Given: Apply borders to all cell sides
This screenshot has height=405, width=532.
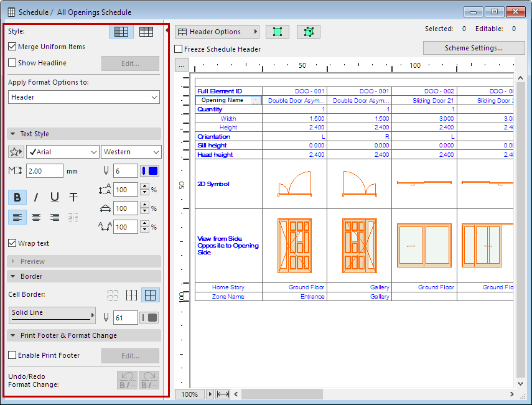Looking at the screenshot, I should [x=151, y=295].
